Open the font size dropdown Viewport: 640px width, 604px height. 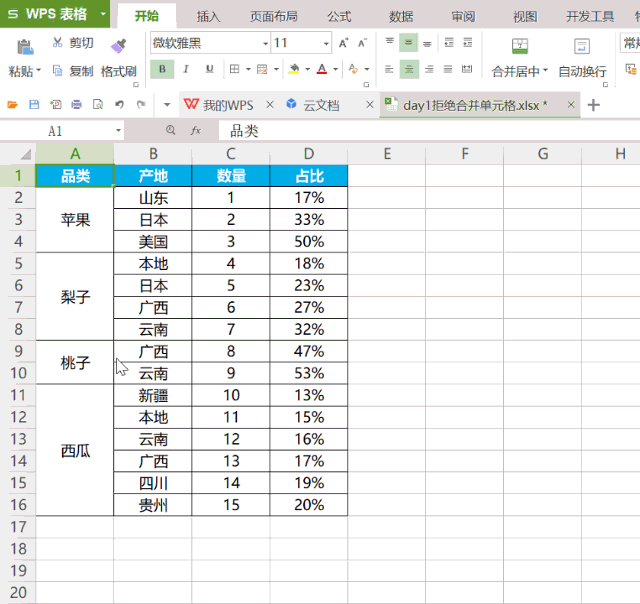(x=326, y=43)
